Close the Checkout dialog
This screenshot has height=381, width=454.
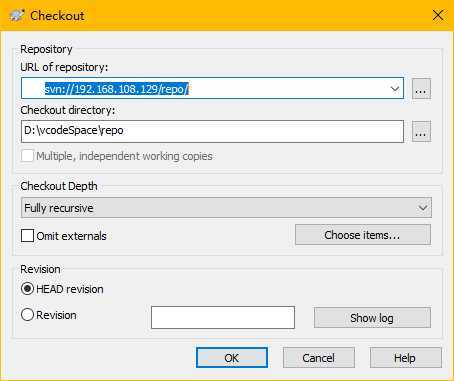coord(438,15)
